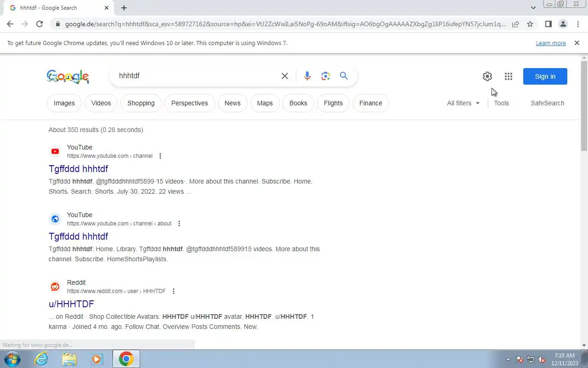
Task: Click the Google doodle logo
Action: (x=68, y=77)
